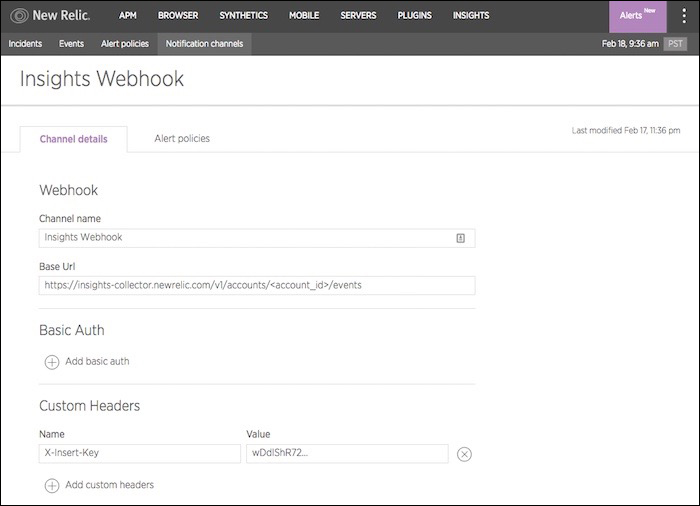Select the Notification channels sub-tab
700x506 pixels.
204,44
